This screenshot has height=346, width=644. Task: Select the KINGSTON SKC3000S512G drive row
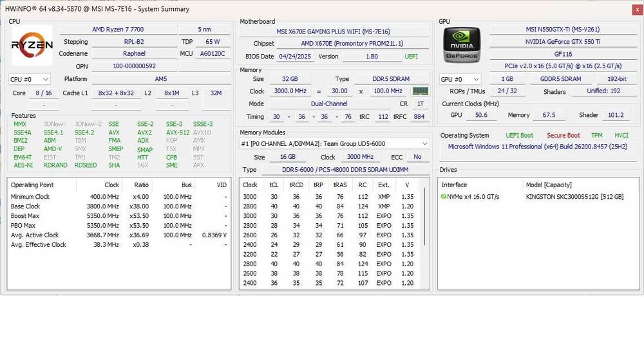[538, 197]
